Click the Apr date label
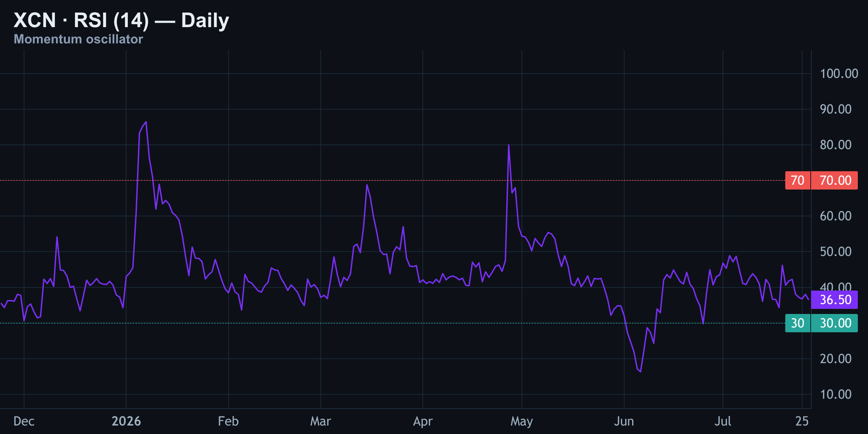The width and height of the screenshot is (868, 434). [423, 421]
